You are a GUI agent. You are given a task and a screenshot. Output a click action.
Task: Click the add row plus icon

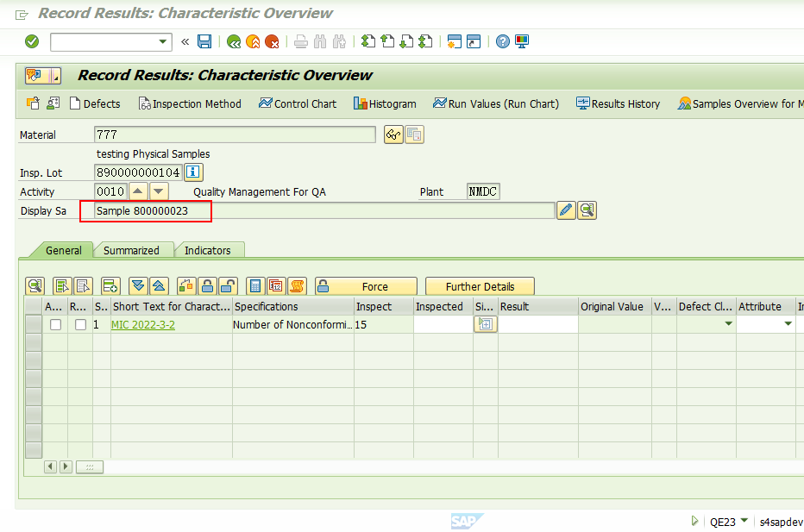(110, 286)
